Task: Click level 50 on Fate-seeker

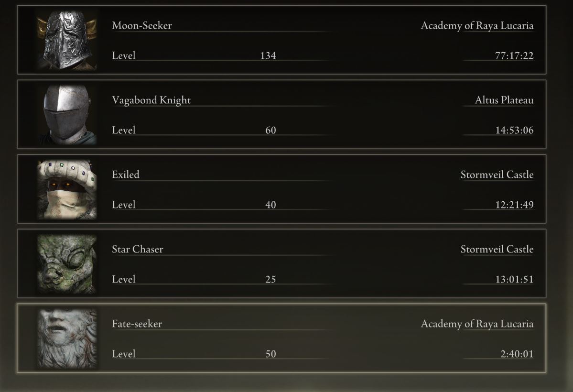Action: coord(270,354)
